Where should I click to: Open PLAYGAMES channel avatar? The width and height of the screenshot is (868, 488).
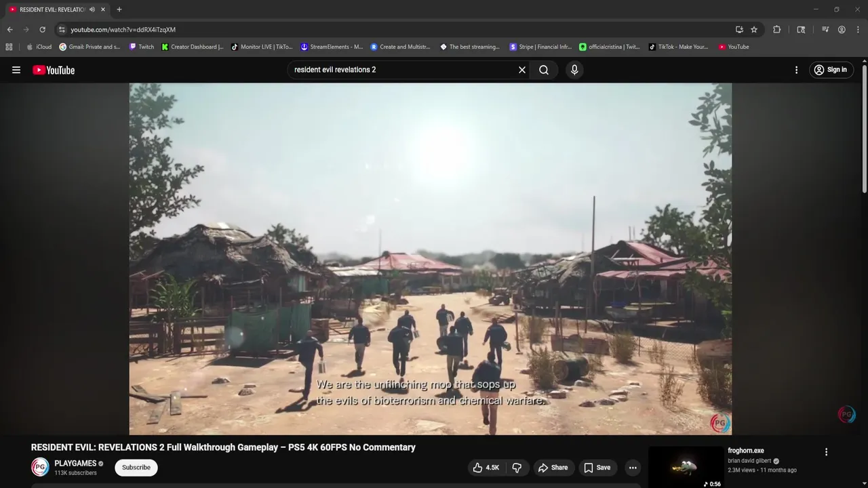tap(40, 467)
